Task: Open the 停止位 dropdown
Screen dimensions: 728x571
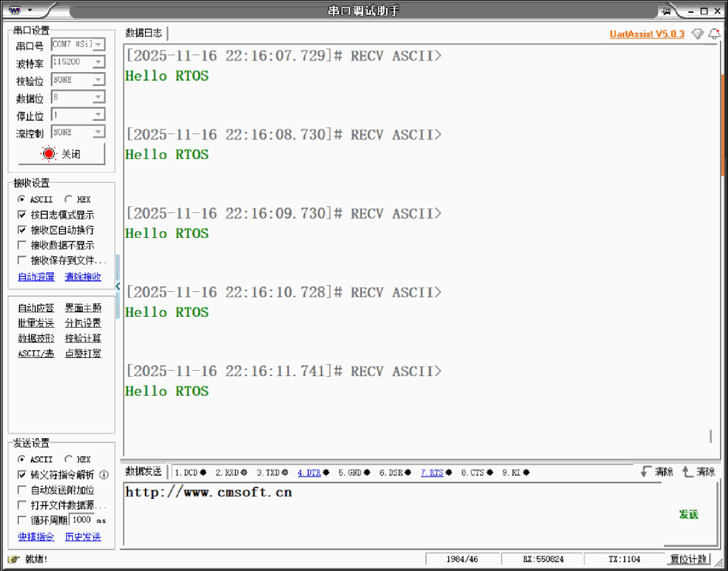Action: (x=78, y=114)
